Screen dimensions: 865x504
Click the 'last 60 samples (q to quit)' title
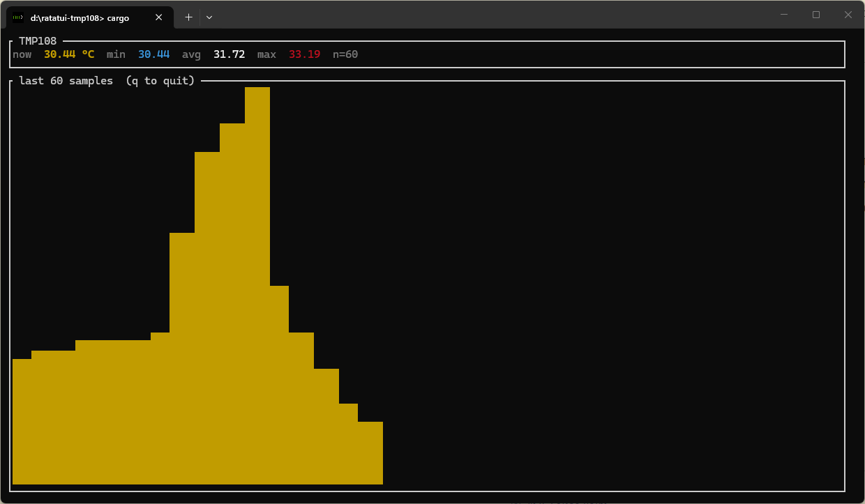tap(107, 81)
